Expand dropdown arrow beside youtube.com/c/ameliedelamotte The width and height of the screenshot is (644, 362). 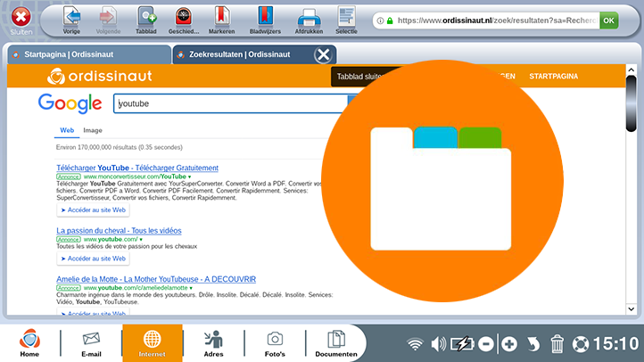192,288
